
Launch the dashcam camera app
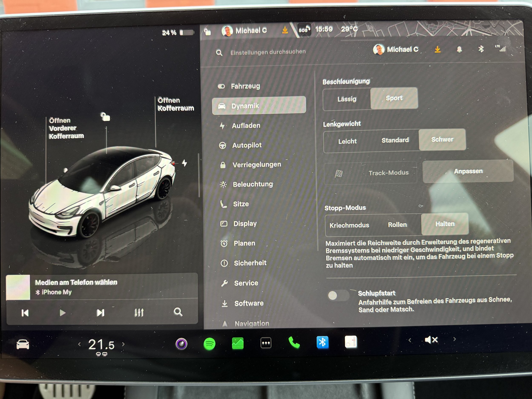click(181, 344)
